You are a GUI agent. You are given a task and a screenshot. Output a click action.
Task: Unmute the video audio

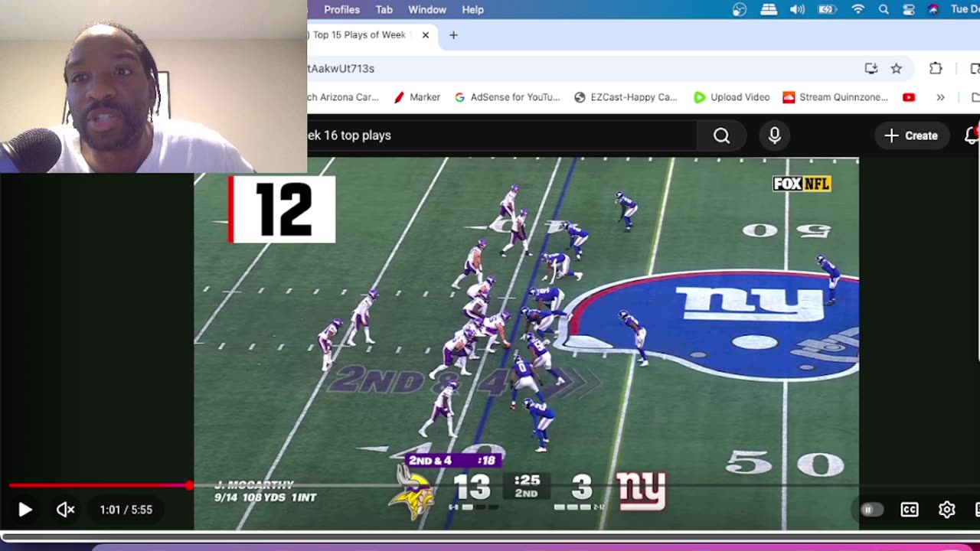pos(66,510)
